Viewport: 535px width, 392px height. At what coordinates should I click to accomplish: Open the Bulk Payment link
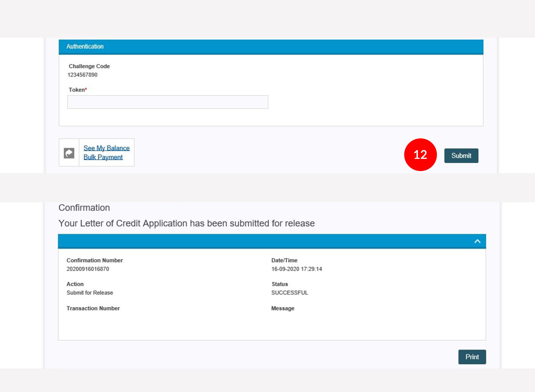pos(103,157)
